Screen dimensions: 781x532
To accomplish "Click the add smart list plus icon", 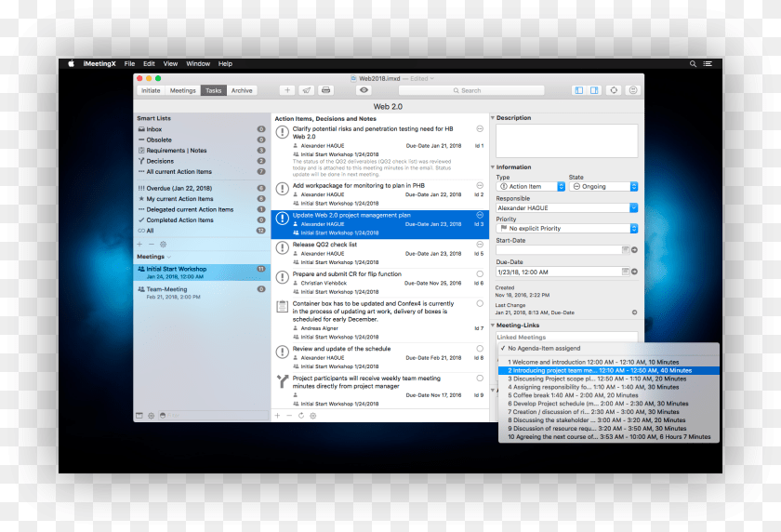I will click(x=140, y=244).
